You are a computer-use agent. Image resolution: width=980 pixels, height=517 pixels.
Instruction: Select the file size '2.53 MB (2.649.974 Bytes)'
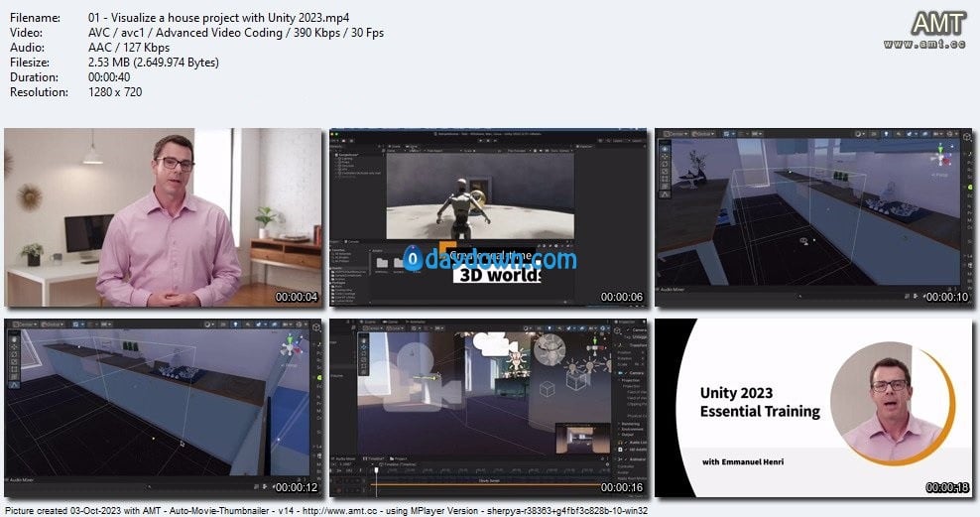click(154, 63)
